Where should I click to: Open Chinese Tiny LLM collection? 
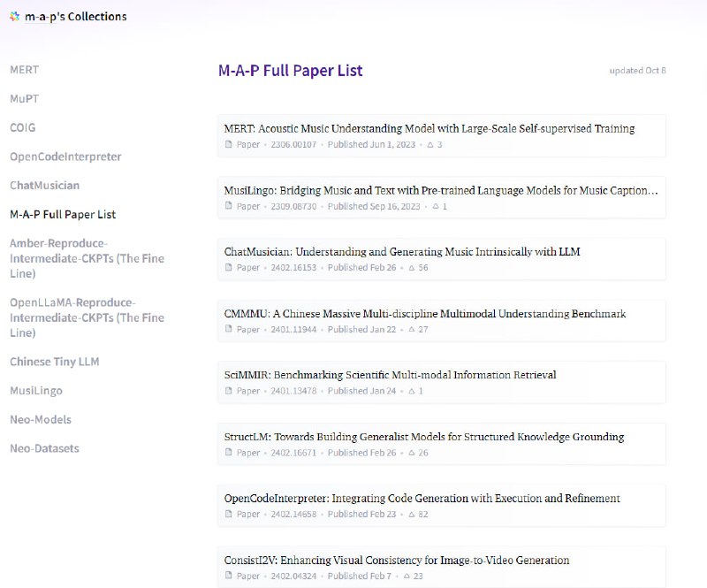click(55, 362)
